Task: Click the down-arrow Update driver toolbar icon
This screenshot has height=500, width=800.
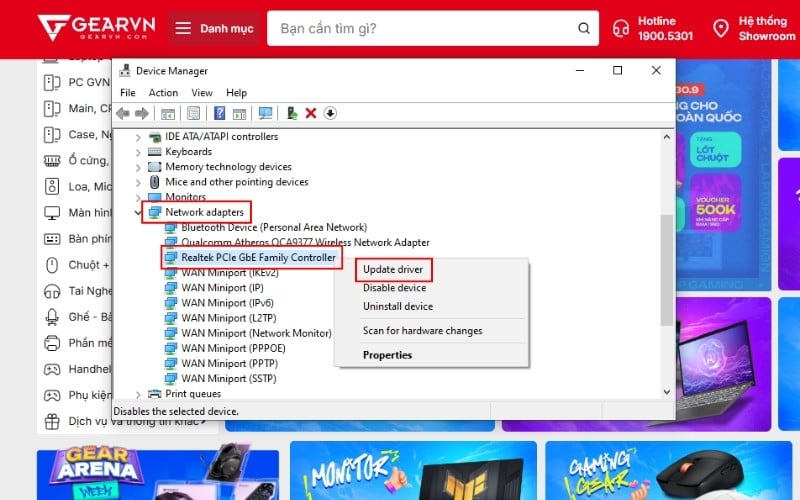Action: click(x=330, y=113)
